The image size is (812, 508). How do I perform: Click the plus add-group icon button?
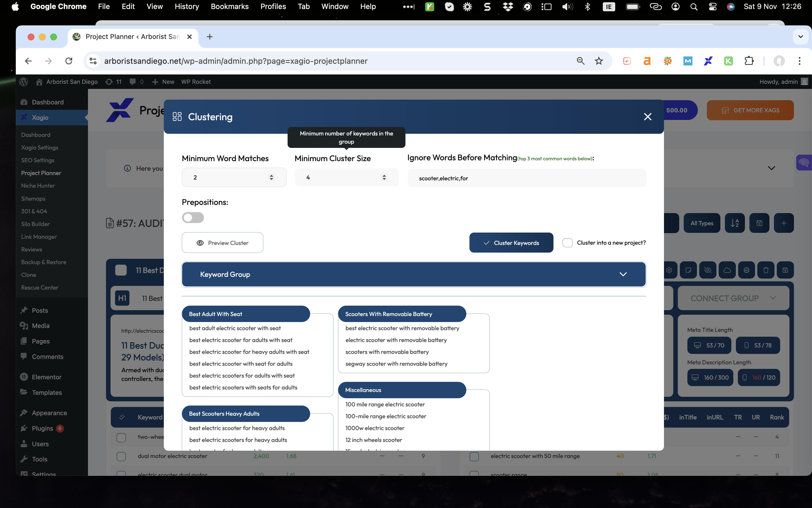point(784,223)
